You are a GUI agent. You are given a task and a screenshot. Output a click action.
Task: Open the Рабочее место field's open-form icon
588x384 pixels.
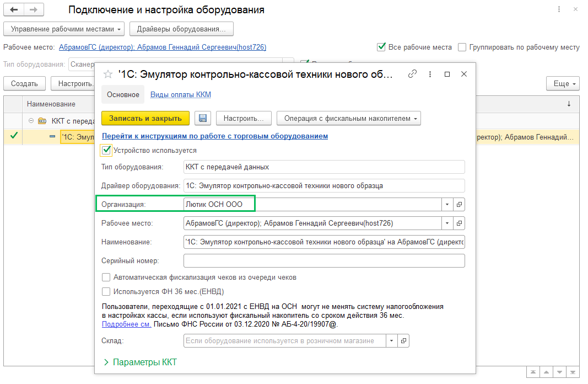click(x=460, y=223)
